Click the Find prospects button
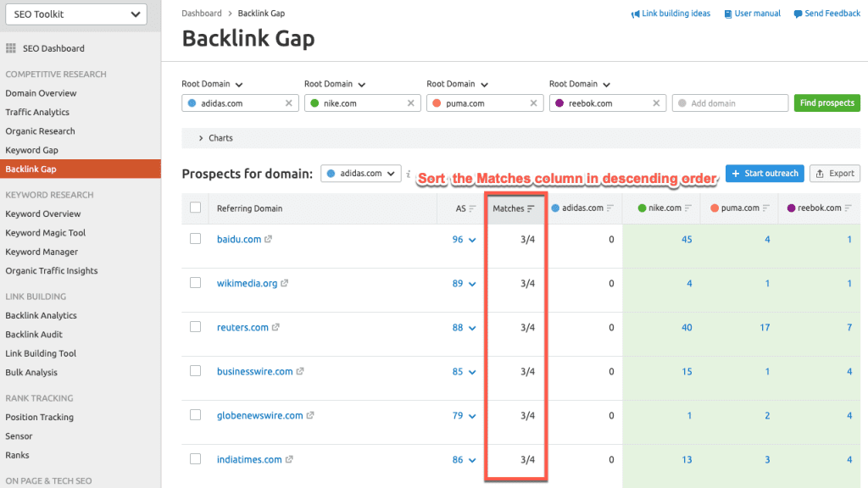The height and width of the screenshot is (488, 868). pyautogui.click(x=826, y=103)
